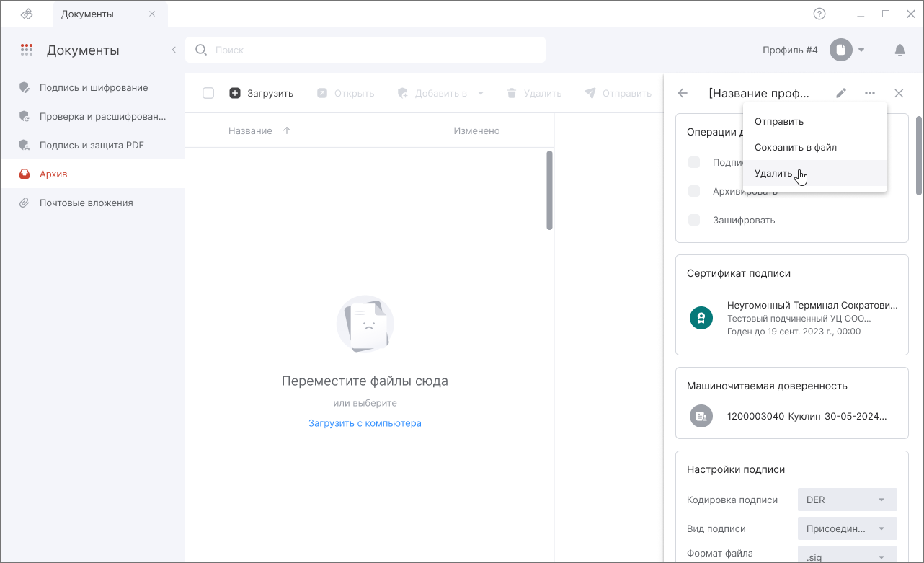Select certificate Неугомонный Терминал Сократови…
The width and height of the screenshot is (924, 563).
792,318
